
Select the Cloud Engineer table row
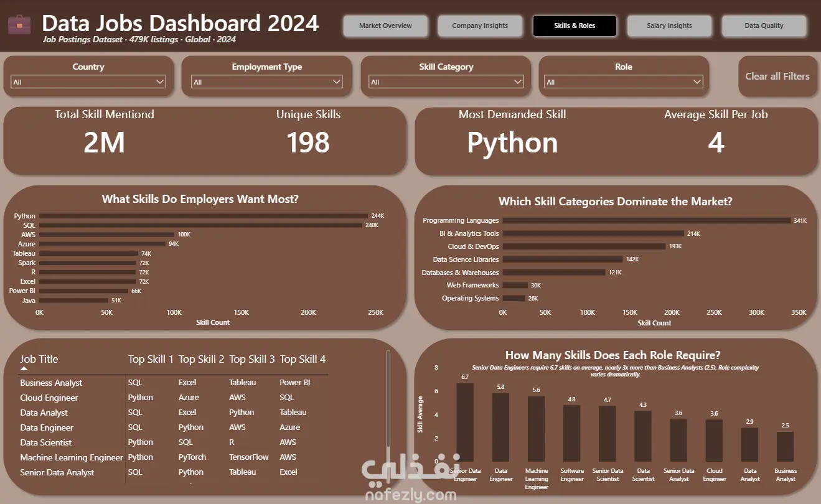(x=174, y=398)
